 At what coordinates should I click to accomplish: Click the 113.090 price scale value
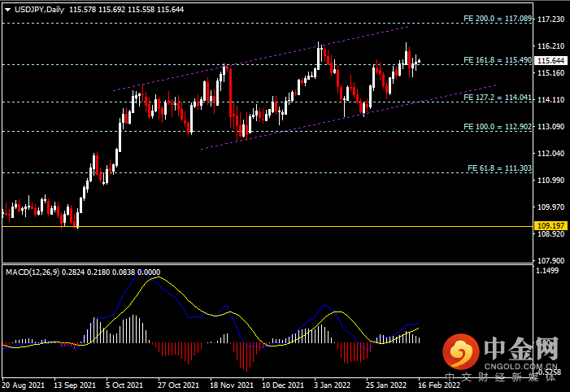[x=550, y=127]
